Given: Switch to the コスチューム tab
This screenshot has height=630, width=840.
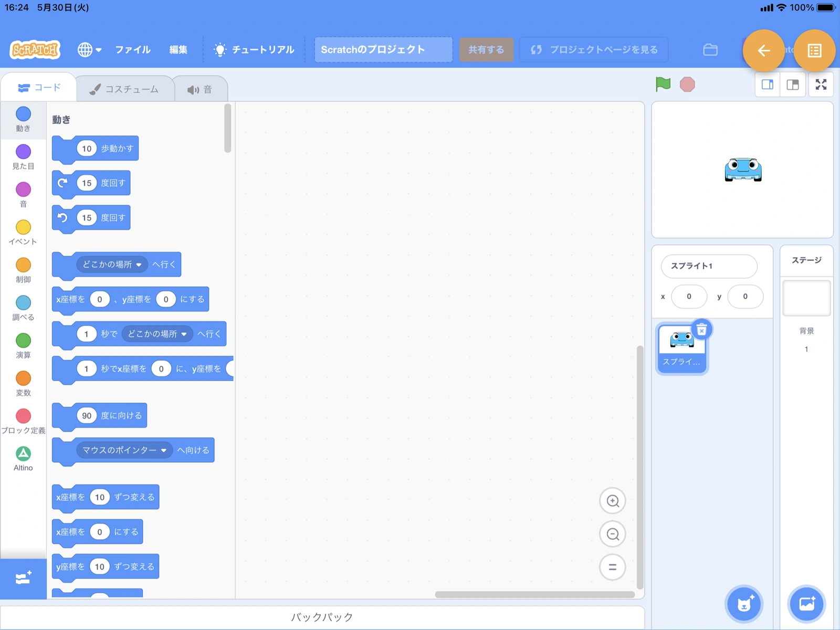Looking at the screenshot, I should pos(124,89).
